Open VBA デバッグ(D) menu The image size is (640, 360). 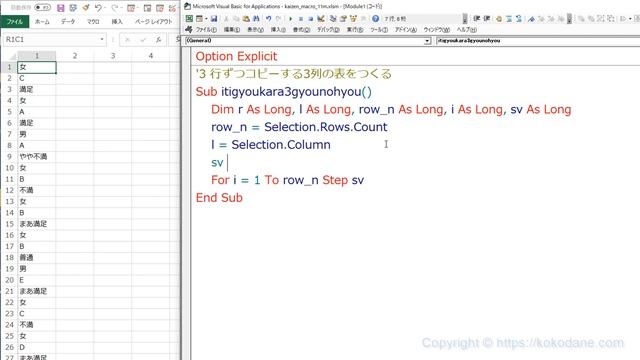(328, 30)
